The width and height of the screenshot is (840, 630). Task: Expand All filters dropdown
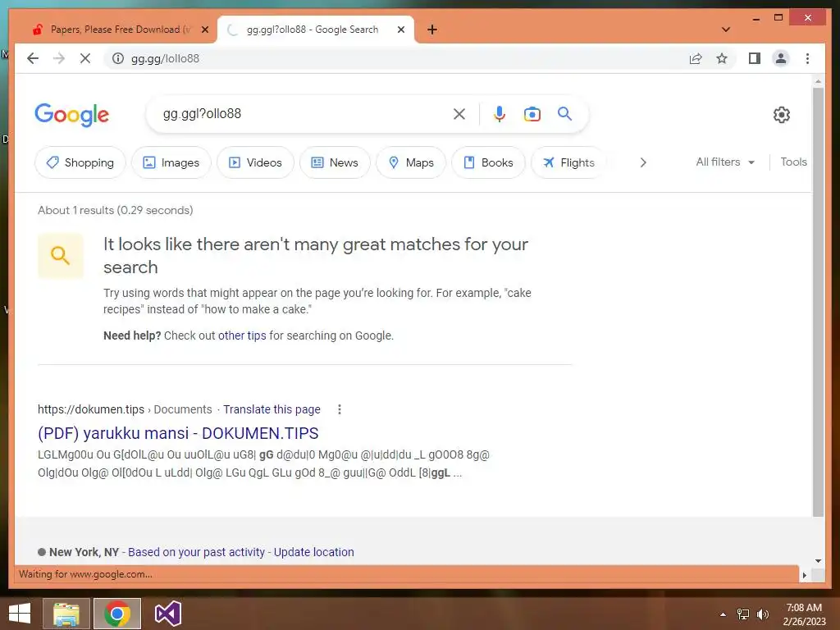point(725,162)
